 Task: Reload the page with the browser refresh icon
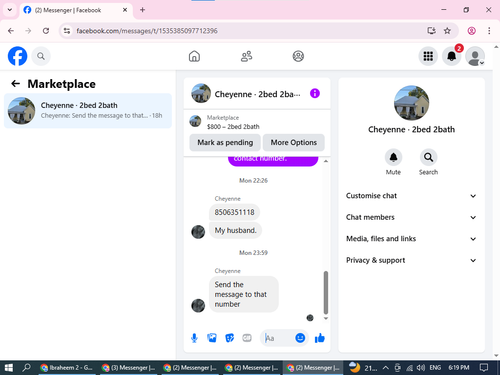pyautogui.click(x=46, y=31)
